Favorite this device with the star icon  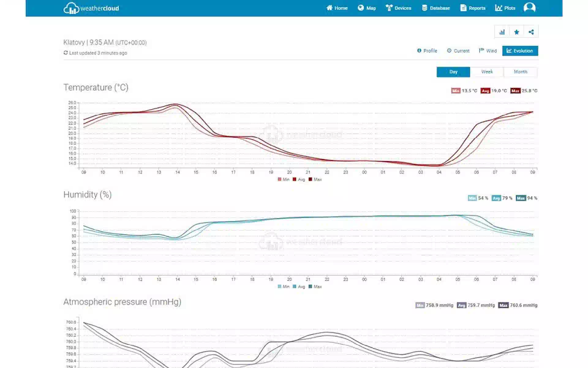pos(517,32)
